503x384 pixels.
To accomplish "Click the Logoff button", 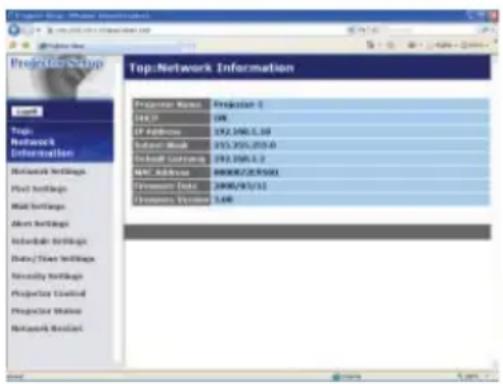I will pos(27,112).
